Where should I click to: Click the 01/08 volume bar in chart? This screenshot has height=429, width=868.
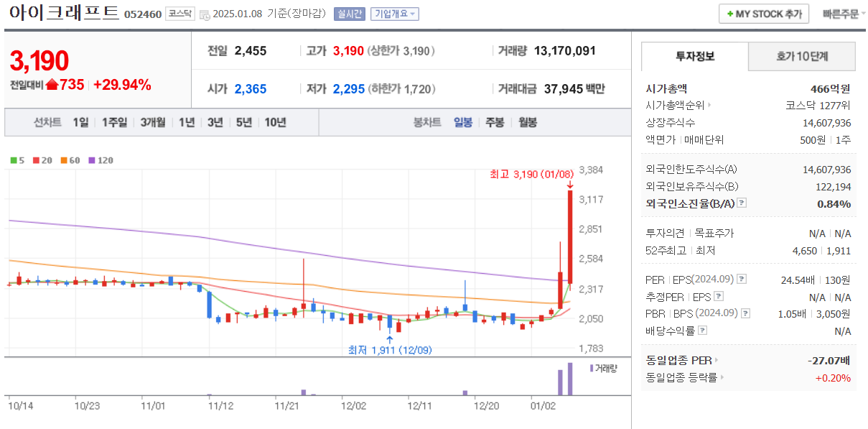570,379
